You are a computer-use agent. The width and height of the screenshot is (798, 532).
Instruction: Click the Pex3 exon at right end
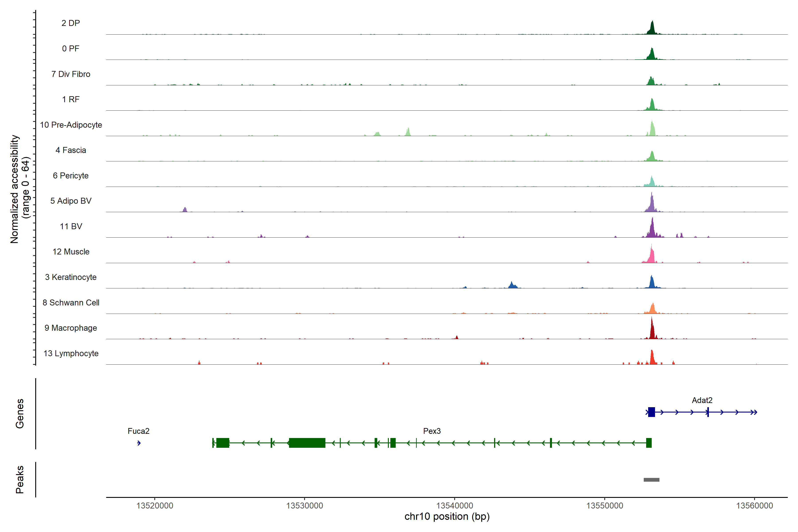(649, 443)
